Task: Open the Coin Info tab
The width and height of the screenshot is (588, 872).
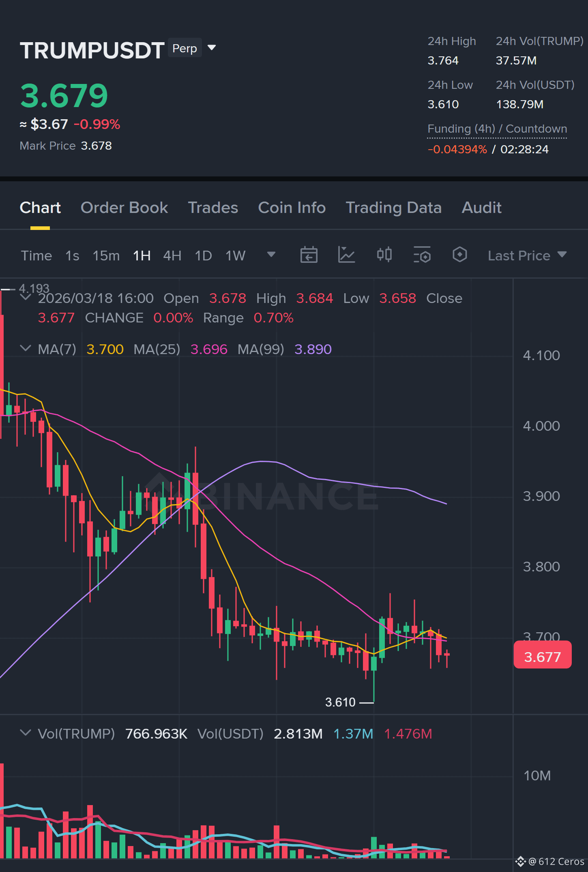Action: tap(292, 208)
